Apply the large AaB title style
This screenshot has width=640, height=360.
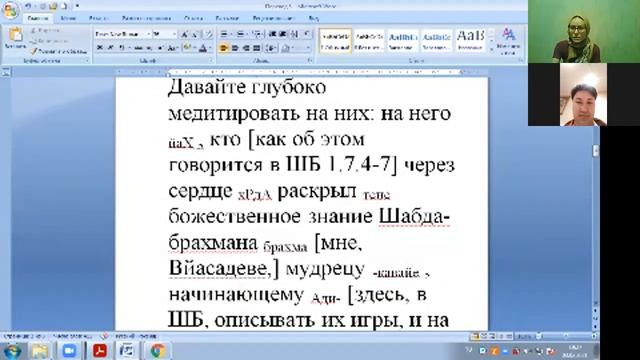tap(470, 41)
